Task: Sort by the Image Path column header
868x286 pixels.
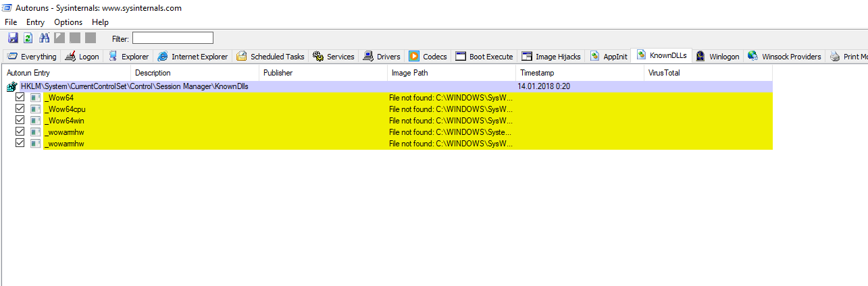Action: coord(451,73)
